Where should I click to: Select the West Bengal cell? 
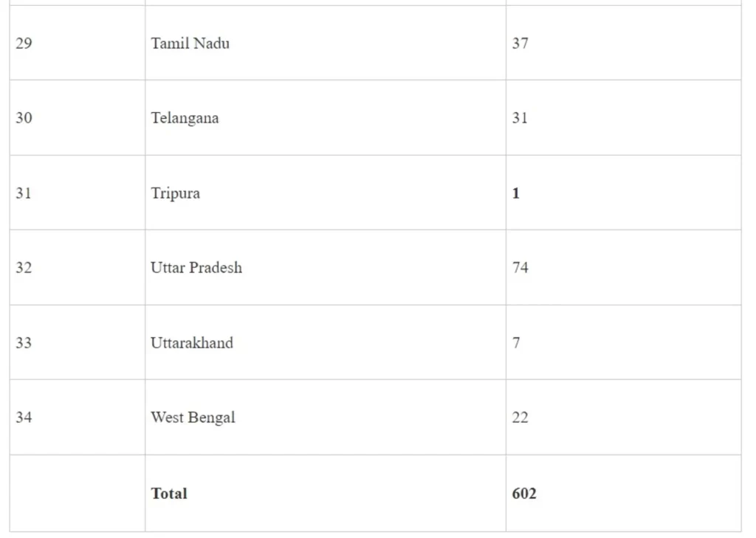[193, 418]
